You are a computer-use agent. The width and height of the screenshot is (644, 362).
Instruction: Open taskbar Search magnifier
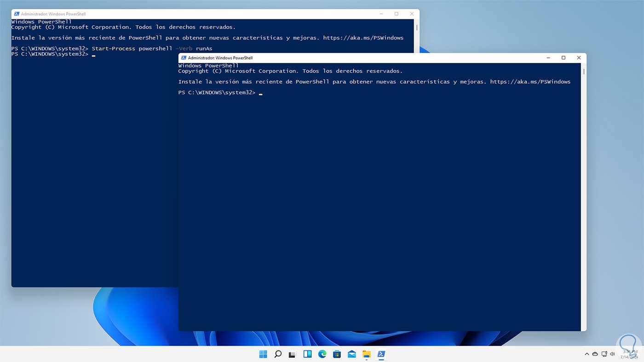[278, 354]
